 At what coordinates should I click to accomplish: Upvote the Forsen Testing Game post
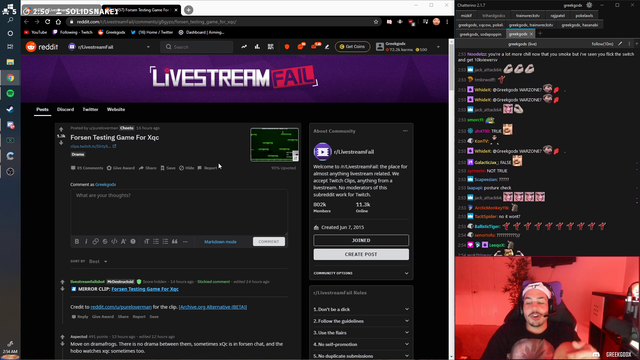pyautogui.click(x=61, y=130)
